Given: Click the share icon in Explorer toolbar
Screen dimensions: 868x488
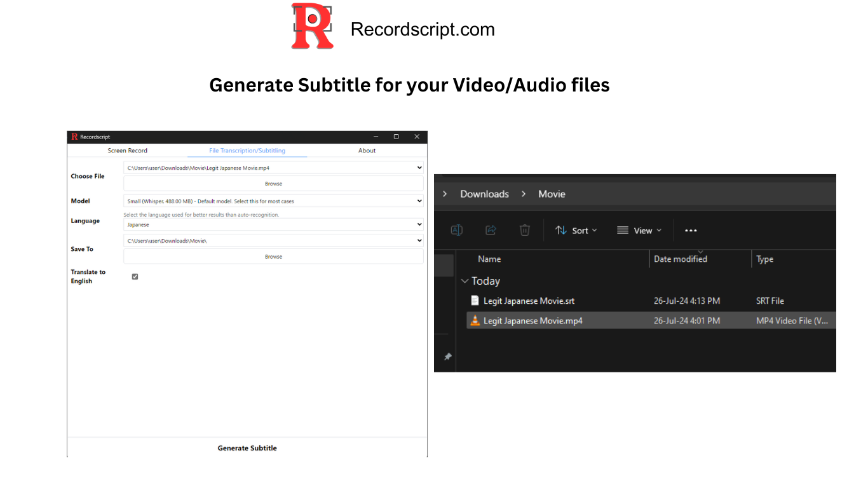Looking at the screenshot, I should pyautogui.click(x=491, y=230).
